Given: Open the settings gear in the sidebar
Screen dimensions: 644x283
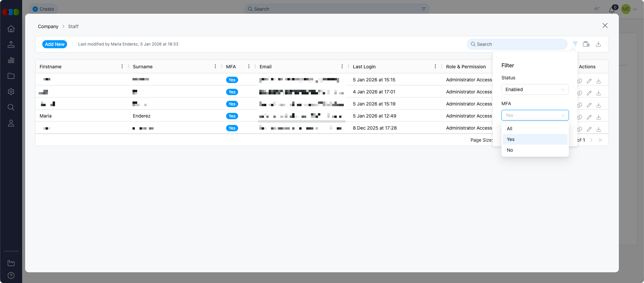Looking at the screenshot, I should click(x=11, y=92).
